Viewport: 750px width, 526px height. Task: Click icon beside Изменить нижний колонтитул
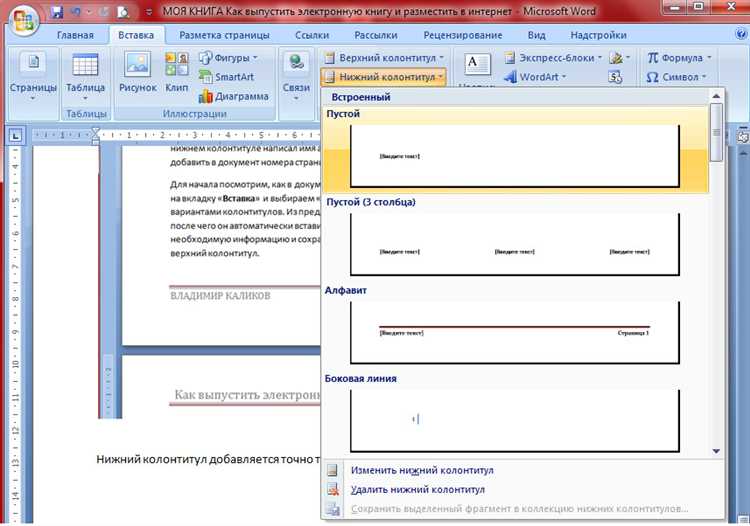pyautogui.click(x=332, y=471)
